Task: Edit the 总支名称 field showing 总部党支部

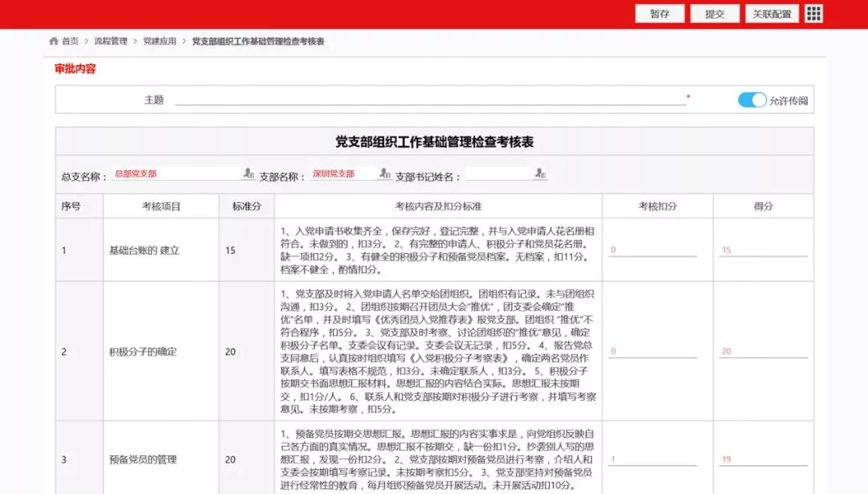Action: point(177,174)
